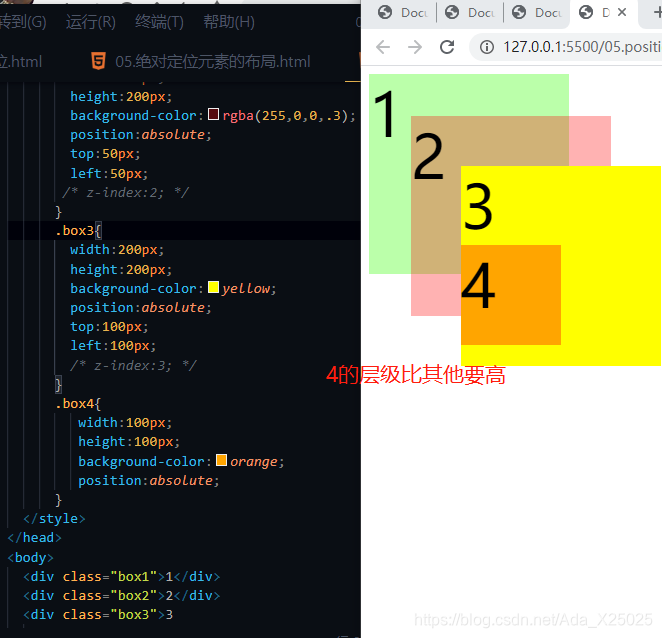Click the <body> opening tag
This screenshot has width=662, height=638.
30,557
